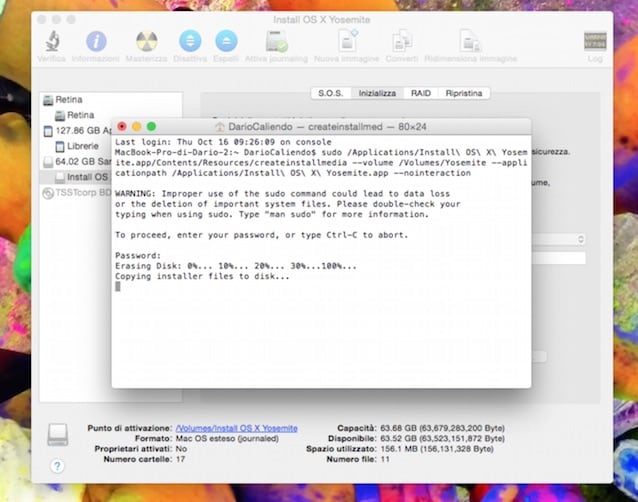The image size is (638, 502).
Task: Open the /Volumes/Install OS X Yosemite link
Action: 236,428
